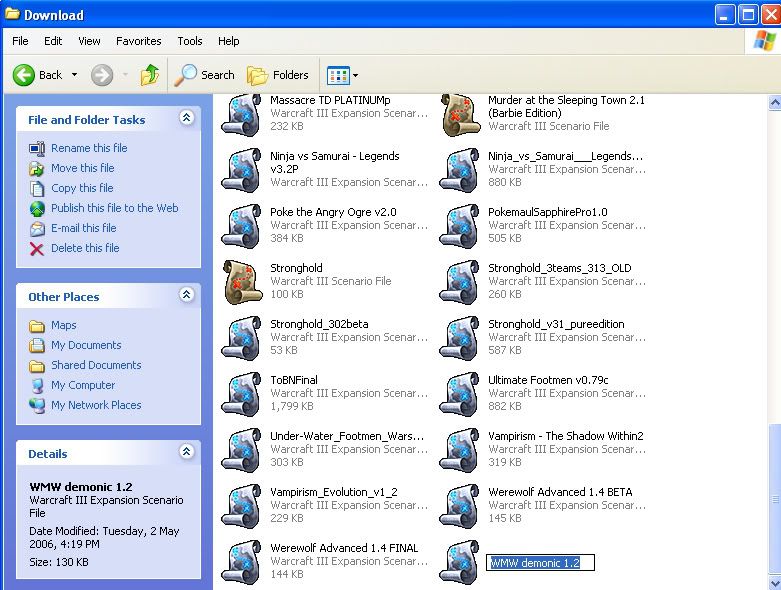Select PokemaulSapphirePro1.0 file icon
Viewport: 781px width, 590px height.
459,226
